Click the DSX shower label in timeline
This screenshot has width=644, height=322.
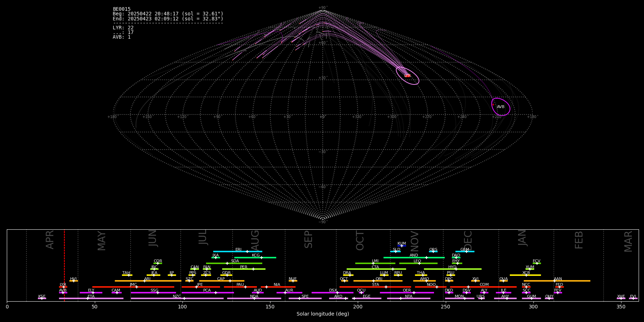click(333, 291)
